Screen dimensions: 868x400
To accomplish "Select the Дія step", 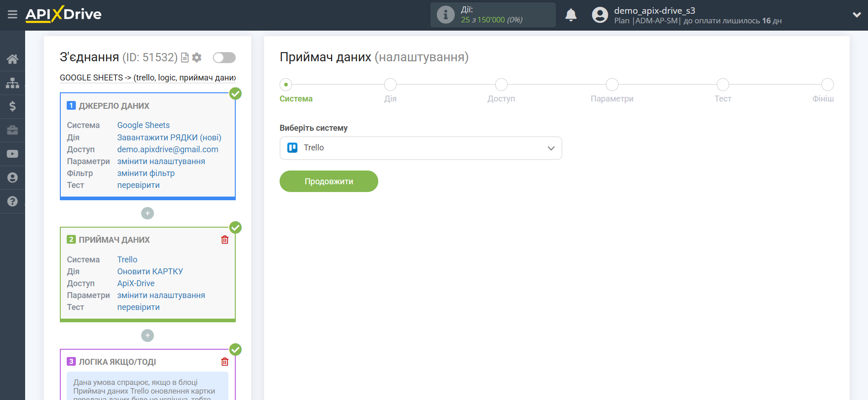I will pyautogui.click(x=390, y=85).
